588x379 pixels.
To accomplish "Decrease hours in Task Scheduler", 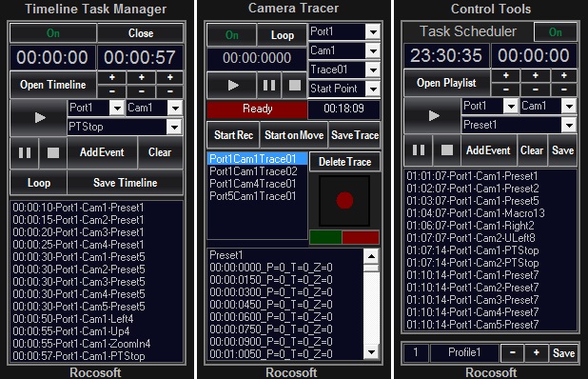I will 505,90.
